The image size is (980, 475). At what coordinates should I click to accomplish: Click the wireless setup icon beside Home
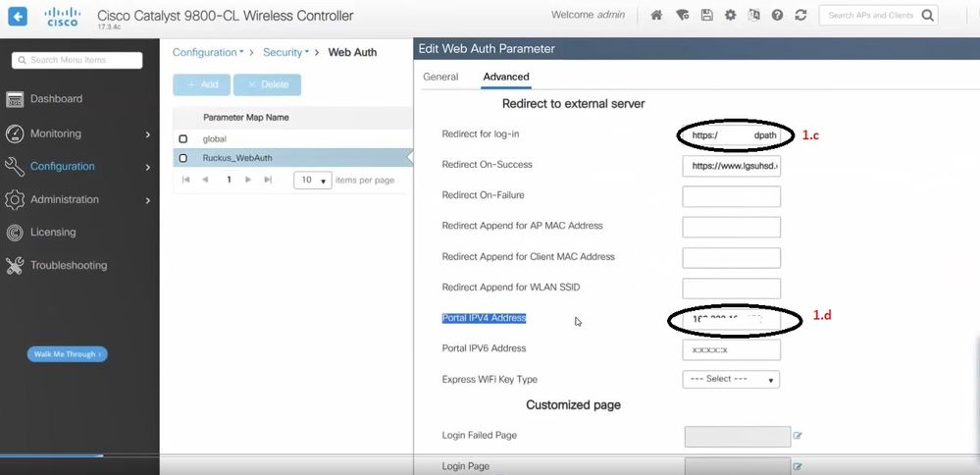tap(682, 16)
